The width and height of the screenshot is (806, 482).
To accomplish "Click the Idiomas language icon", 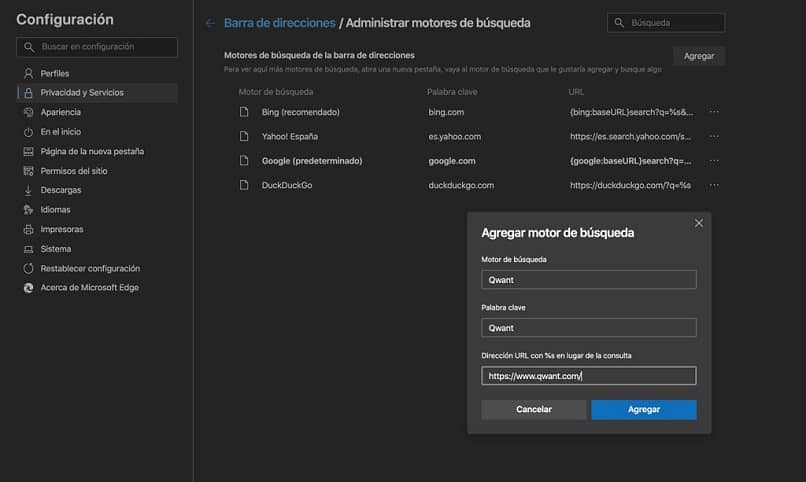I will coord(28,210).
